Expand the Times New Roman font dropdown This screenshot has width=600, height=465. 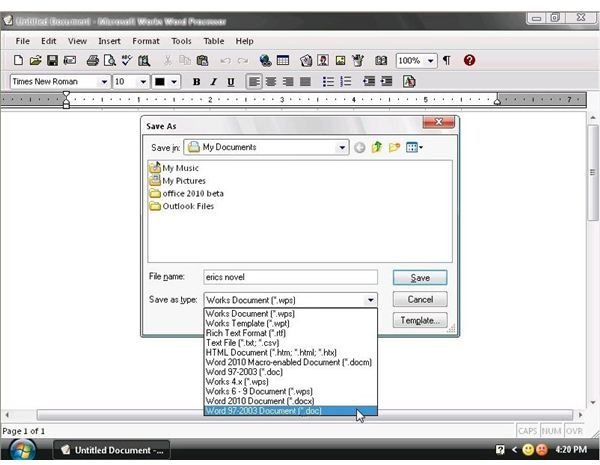click(x=104, y=82)
